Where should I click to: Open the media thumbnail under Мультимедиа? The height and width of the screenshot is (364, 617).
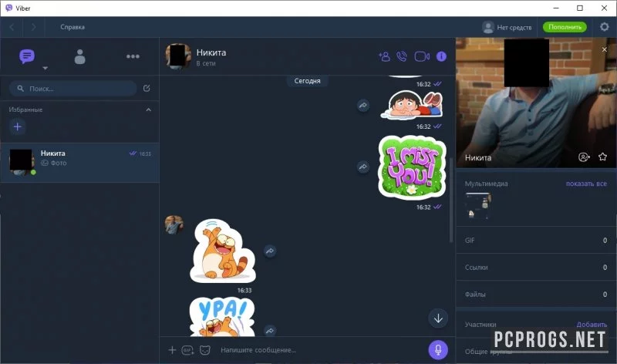click(x=477, y=205)
